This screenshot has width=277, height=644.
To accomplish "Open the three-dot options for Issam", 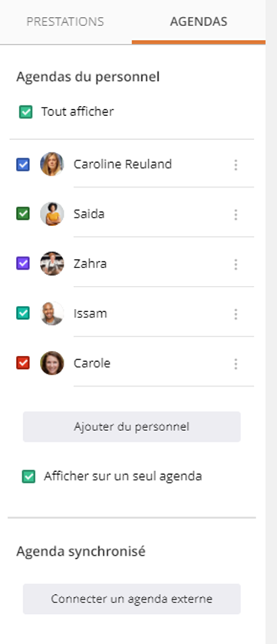I will click(x=236, y=314).
